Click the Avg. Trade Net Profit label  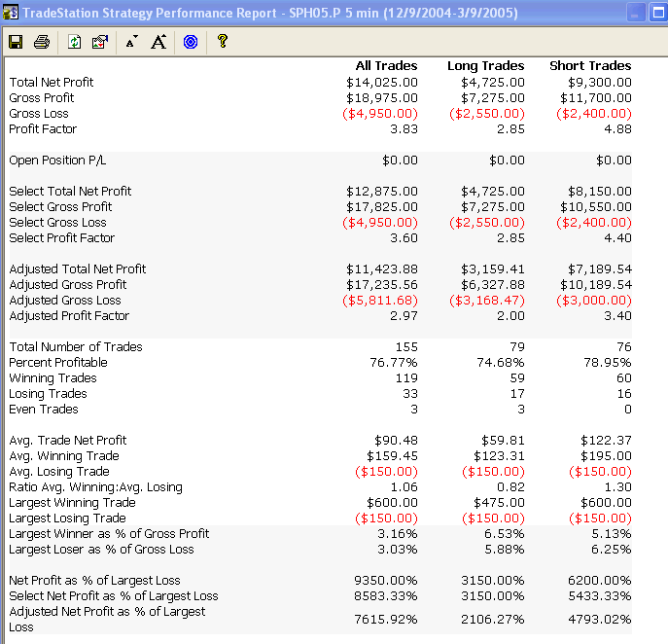pos(68,441)
